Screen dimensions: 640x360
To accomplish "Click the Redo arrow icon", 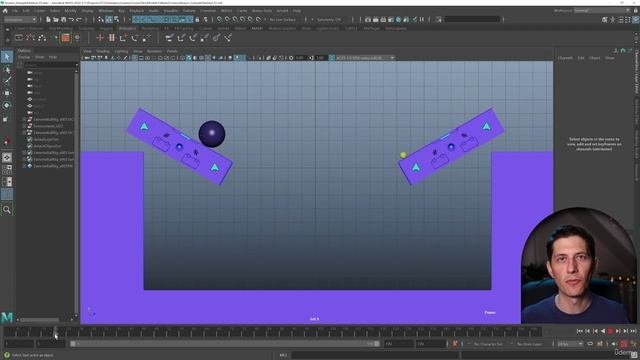I will 79,19.
